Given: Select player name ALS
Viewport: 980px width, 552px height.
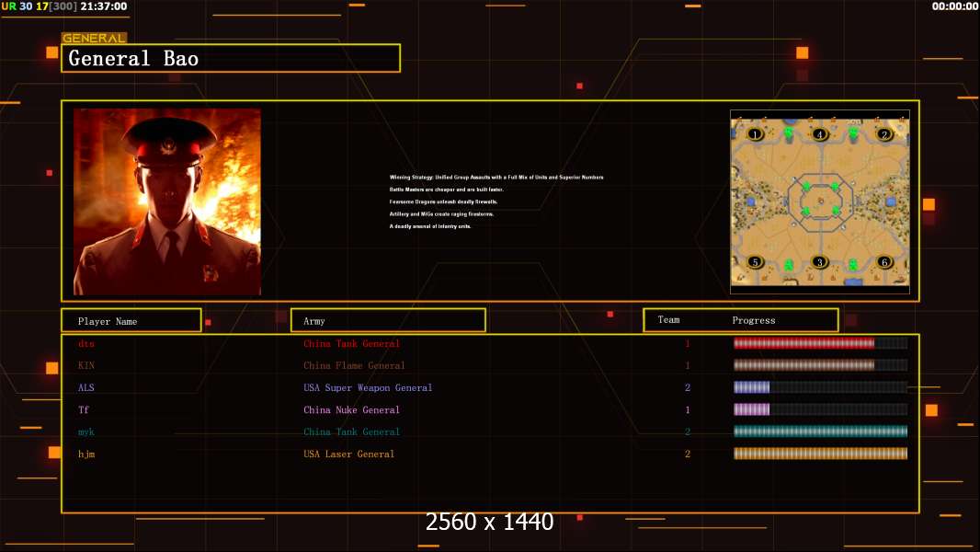Looking at the screenshot, I should tap(86, 387).
